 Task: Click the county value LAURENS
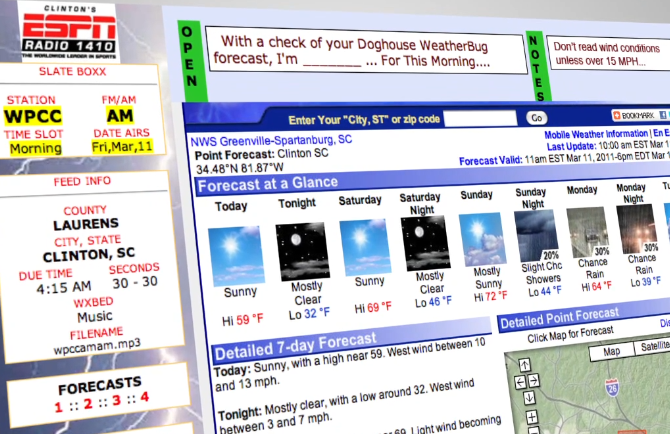point(86,224)
